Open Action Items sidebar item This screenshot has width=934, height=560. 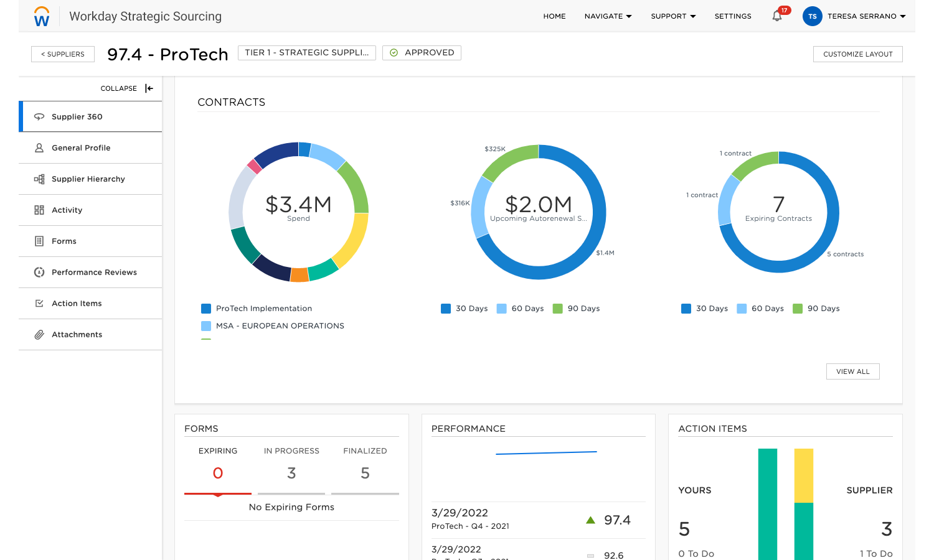pyautogui.click(x=91, y=304)
